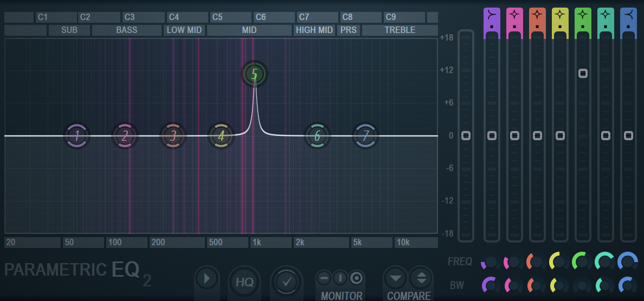
Task: Click the BASS frequency range label
Action: [x=126, y=30]
